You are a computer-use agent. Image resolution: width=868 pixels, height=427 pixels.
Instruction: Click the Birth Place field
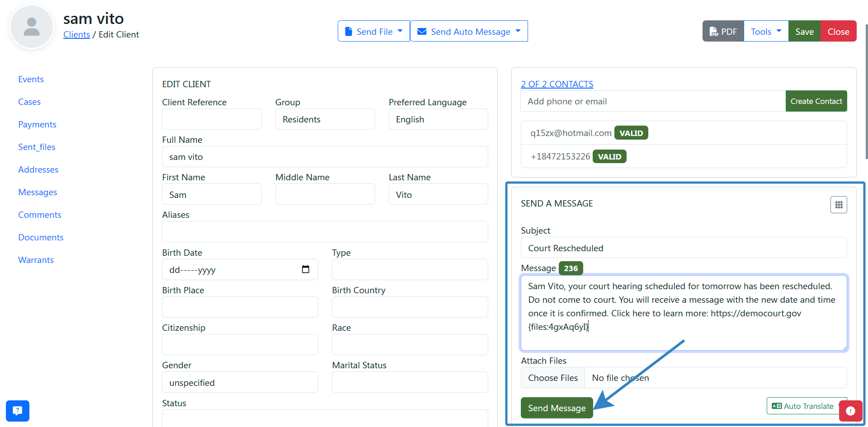[x=240, y=307]
